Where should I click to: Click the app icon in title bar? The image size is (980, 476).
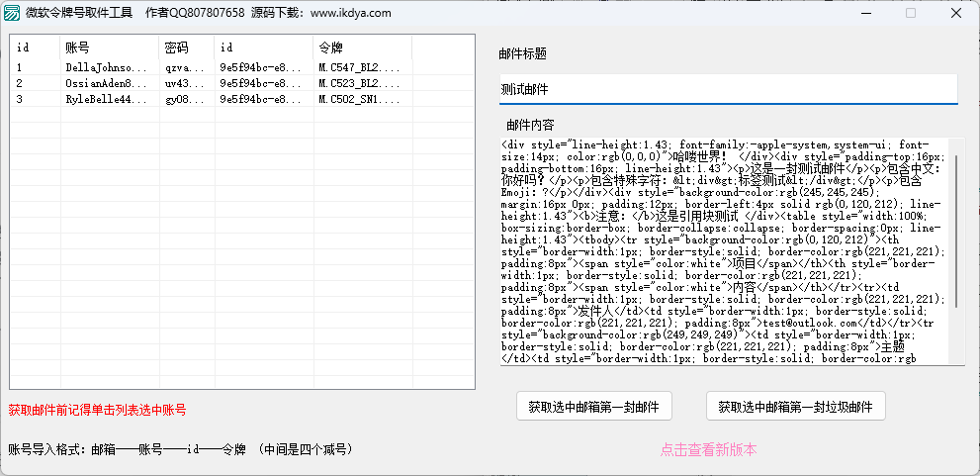(12, 13)
